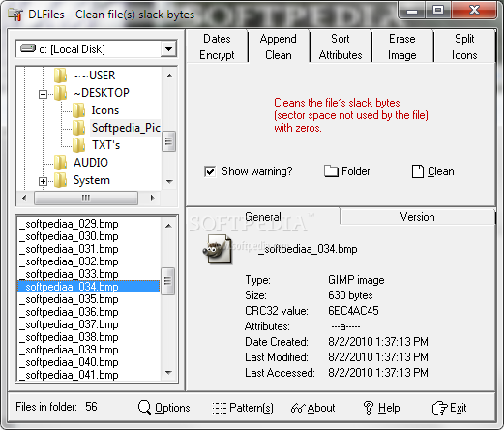Screen dimensions: 504x430
Task: Select file _softpediaa_033.bmp
Action: (x=89, y=274)
